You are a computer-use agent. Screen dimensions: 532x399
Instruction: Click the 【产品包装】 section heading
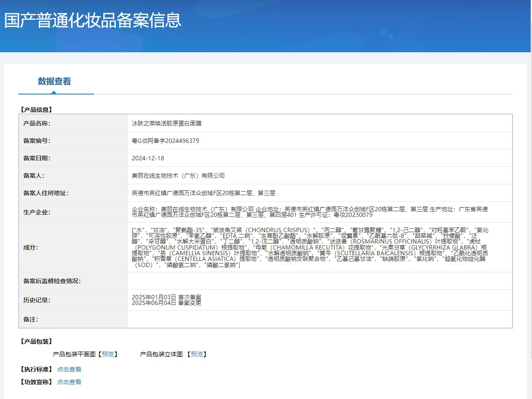point(36,342)
